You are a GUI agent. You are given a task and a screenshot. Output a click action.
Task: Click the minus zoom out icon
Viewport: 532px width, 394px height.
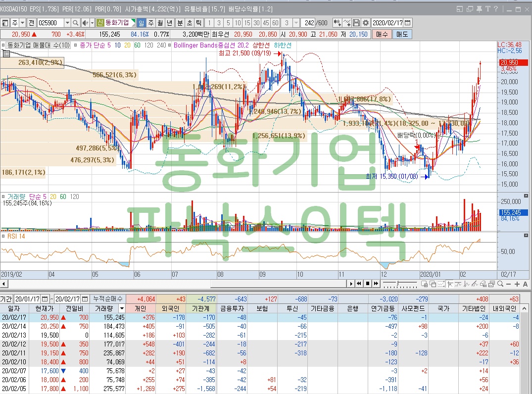click(508, 284)
